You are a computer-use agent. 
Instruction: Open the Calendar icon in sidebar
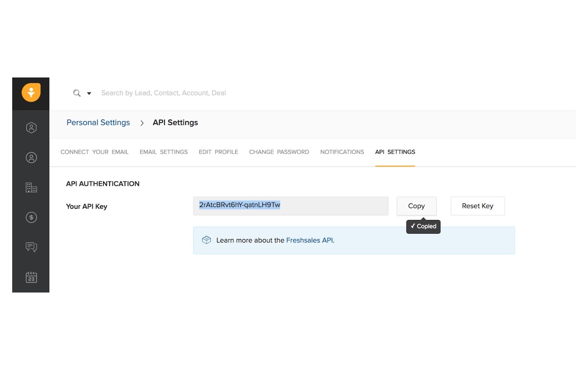[x=31, y=277]
